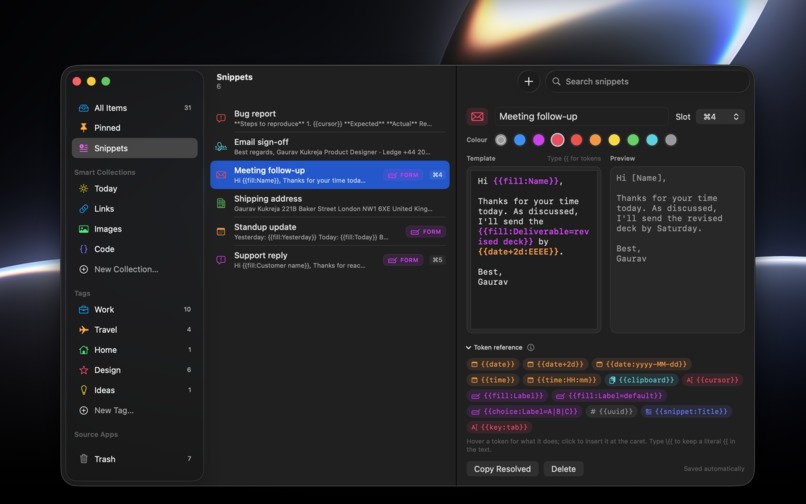Select the Snippets sidebar entry
This screenshot has width=806, height=504.
click(135, 148)
